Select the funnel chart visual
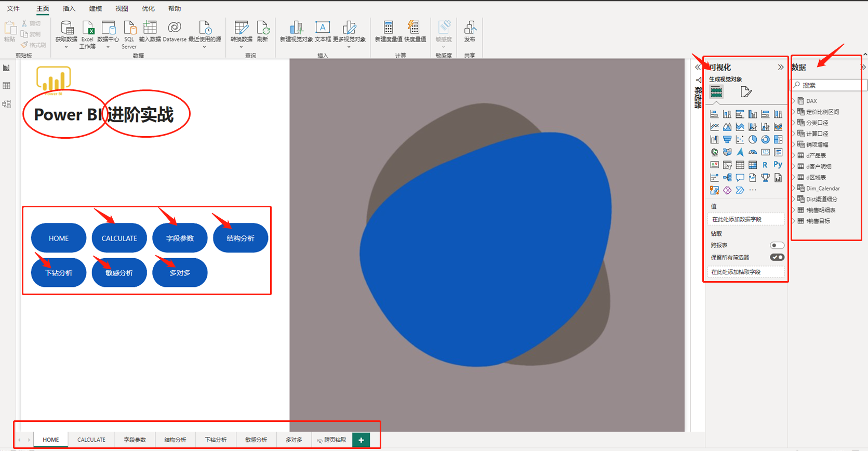The width and height of the screenshot is (868, 451). pos(727,139)
